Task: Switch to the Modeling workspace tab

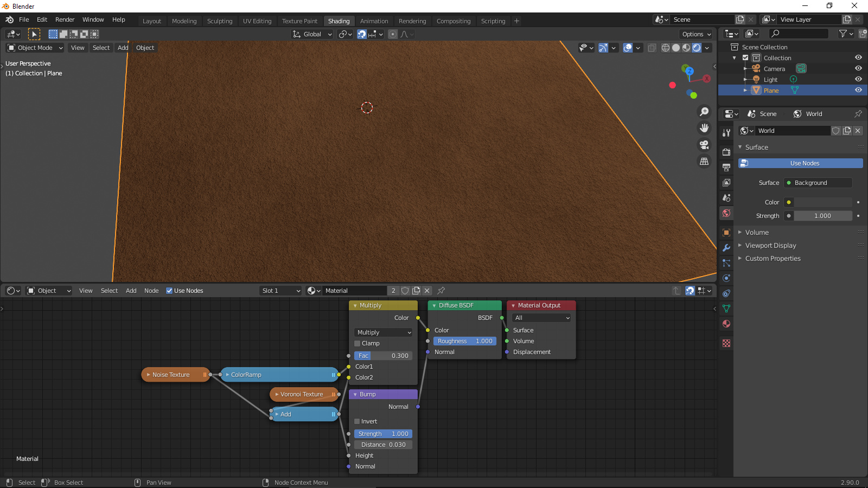Action: [x=184, y=21]
